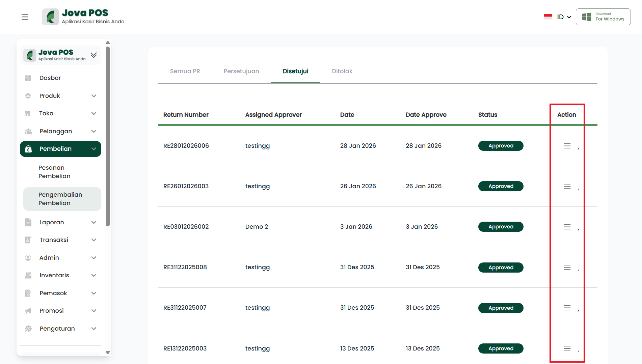This screenshot has height=364, width=642.
Task: Switch to the Semua PR tab
Action: 185,71
